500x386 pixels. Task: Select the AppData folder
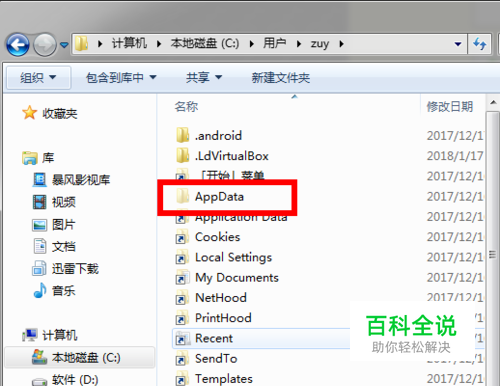(x=219, y=197)
